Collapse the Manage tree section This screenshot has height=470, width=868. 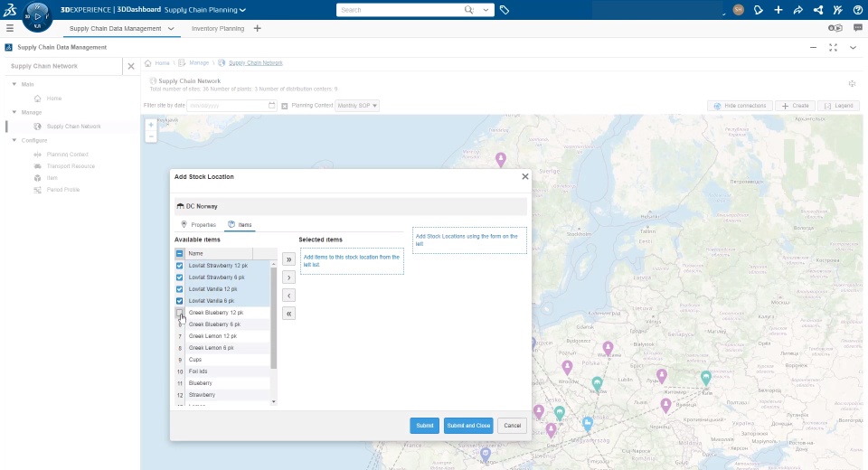(14, 112)
